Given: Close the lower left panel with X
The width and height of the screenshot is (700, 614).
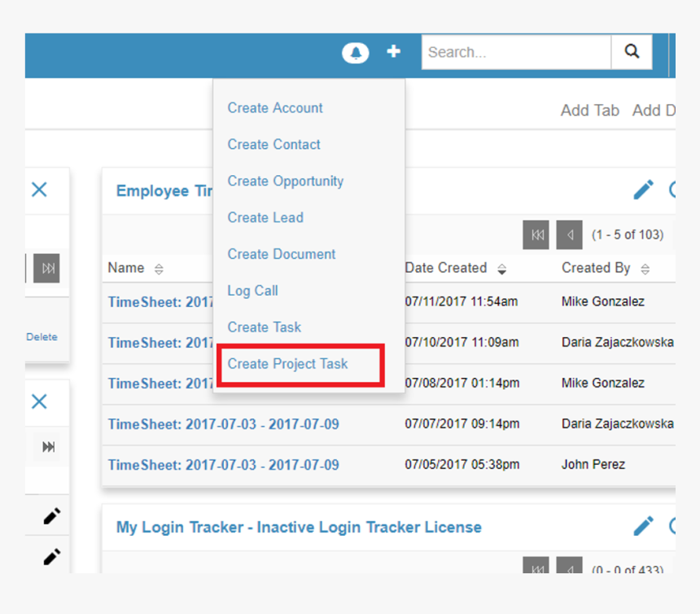Looking at the screenshot, I should 39,401.
